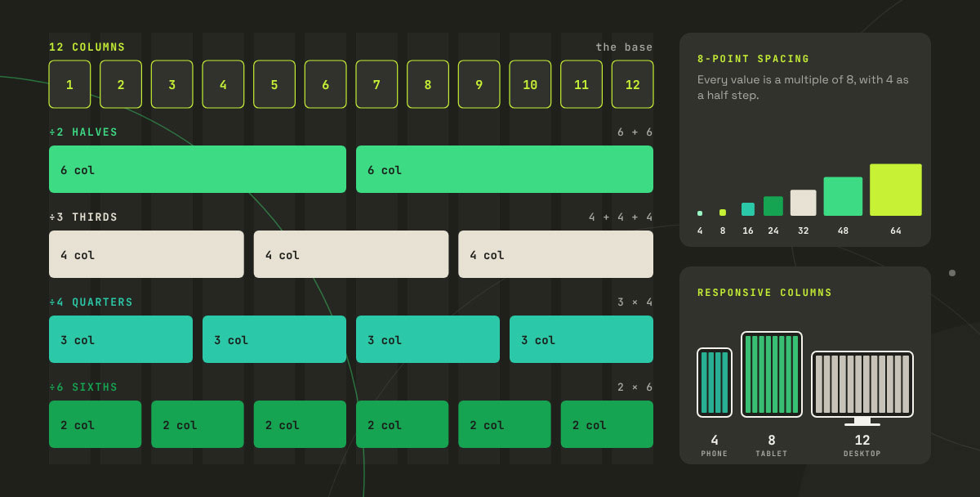Select the column box numbered 9
This screenshot has height=497, width=980.
click(479, 84)
